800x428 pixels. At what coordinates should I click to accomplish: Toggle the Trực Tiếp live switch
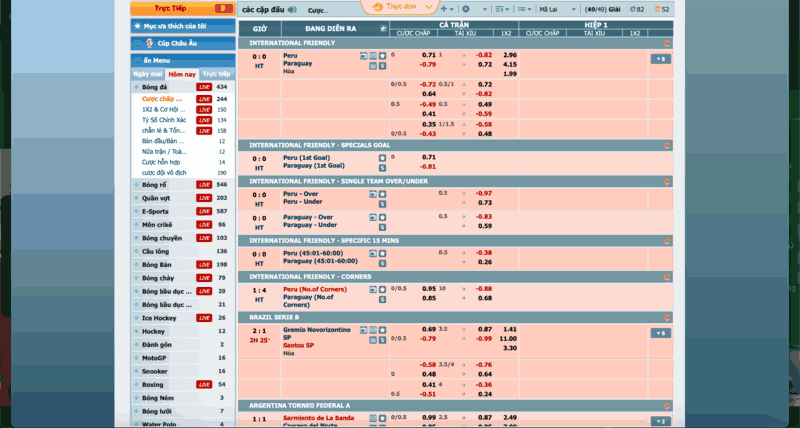(221, 8)
